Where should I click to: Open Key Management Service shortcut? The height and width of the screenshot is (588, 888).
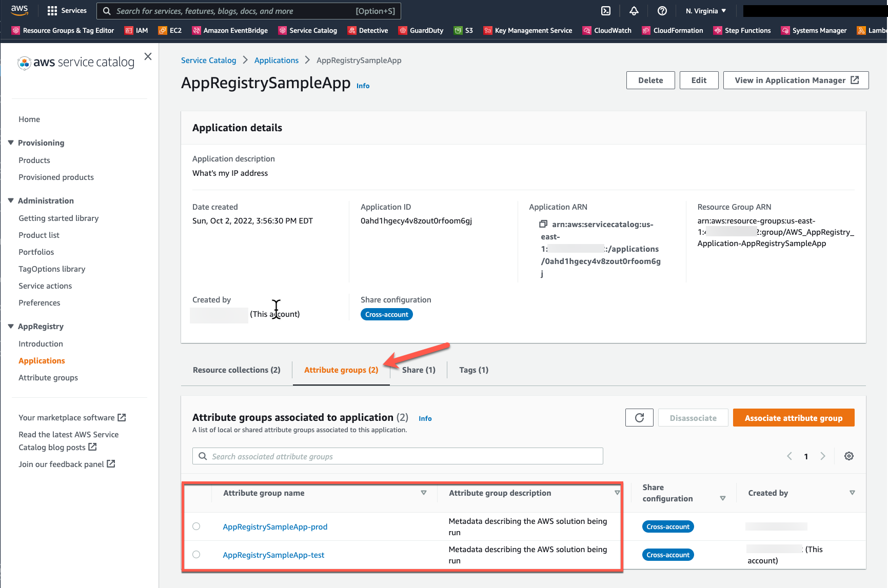tap(528, 30)
